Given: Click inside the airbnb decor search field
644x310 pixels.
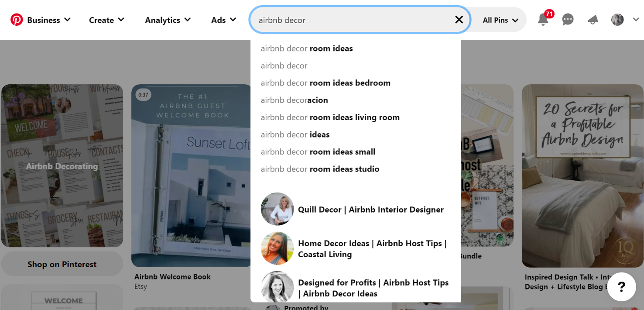Looking at the screenshot, I should click(349, 20).
